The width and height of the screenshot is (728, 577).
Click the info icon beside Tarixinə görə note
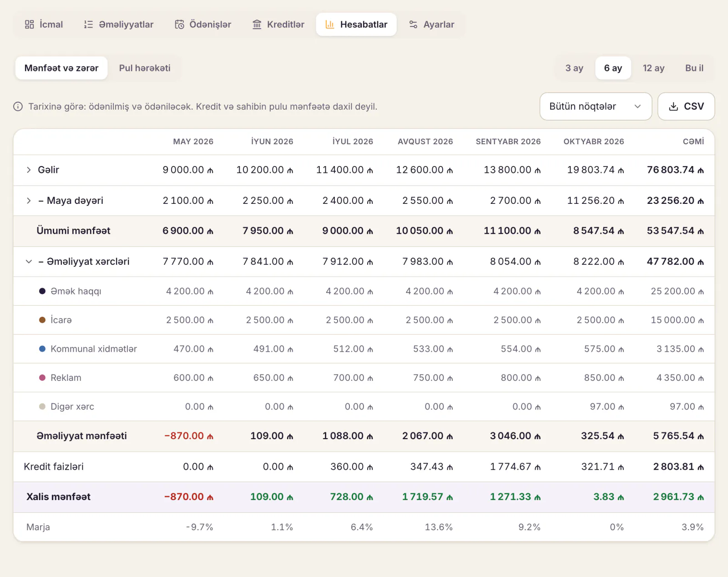pos(18,106)
